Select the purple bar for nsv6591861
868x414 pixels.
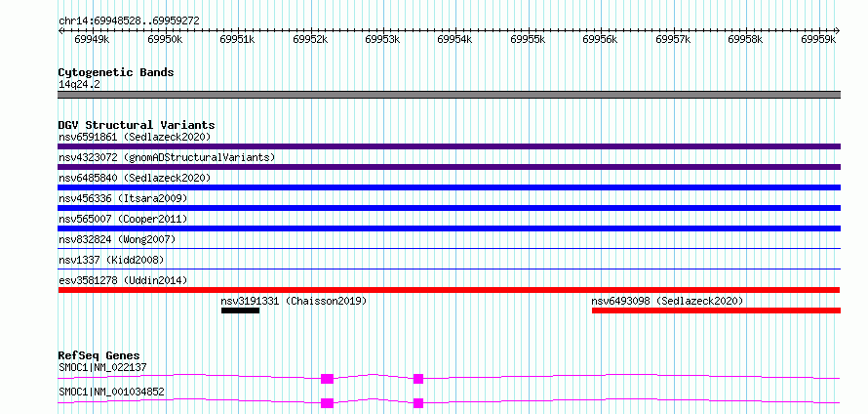pos(449,146)
